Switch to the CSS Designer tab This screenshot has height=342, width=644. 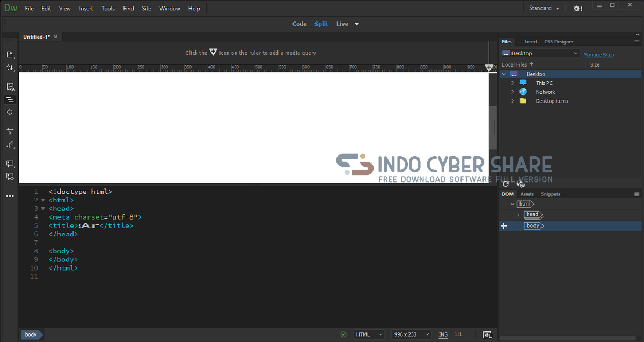pyautogui.click(x=559, y=42)
